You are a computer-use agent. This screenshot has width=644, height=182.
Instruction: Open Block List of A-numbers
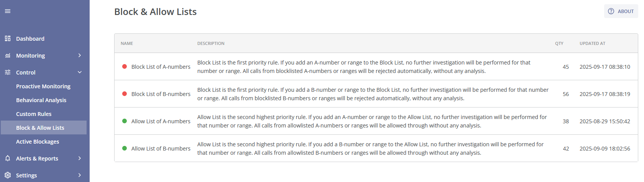coord(161,67)
